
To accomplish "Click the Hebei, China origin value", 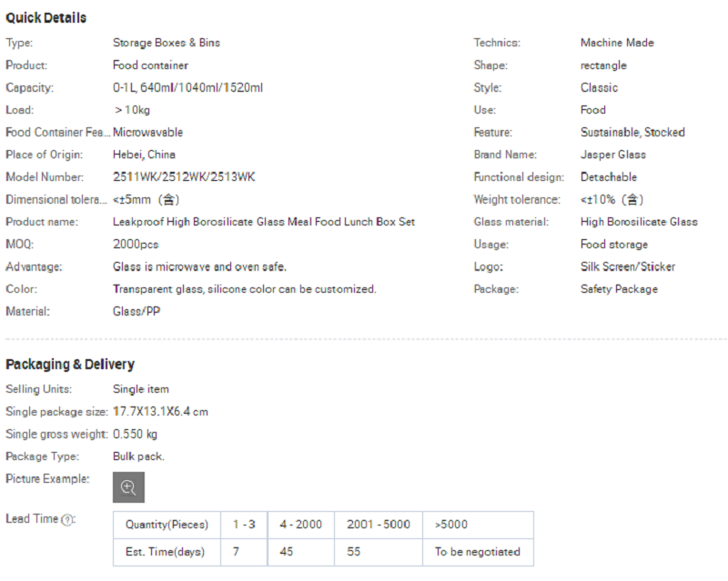I will (144, 155).
